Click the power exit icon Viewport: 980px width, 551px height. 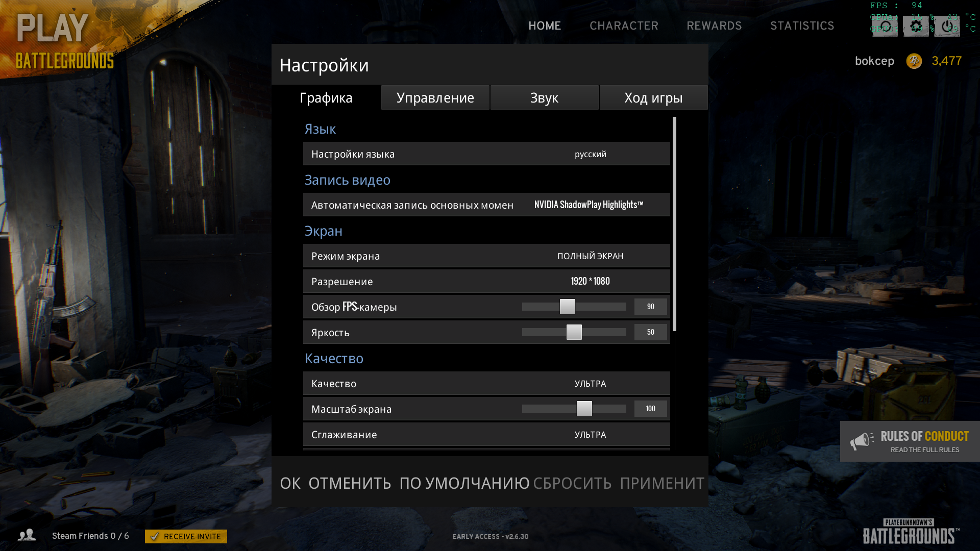(947, 26)
